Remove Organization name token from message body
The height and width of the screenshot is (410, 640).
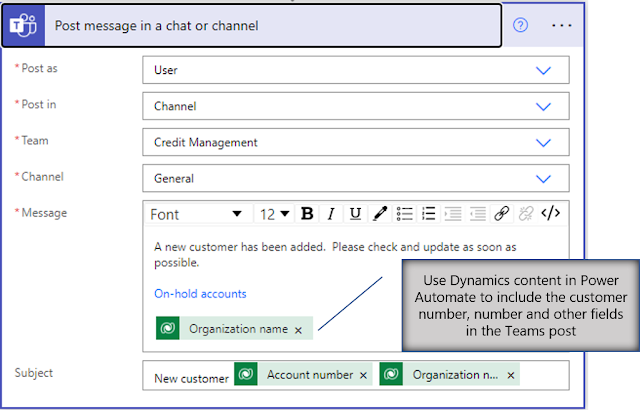click(298, 329)
